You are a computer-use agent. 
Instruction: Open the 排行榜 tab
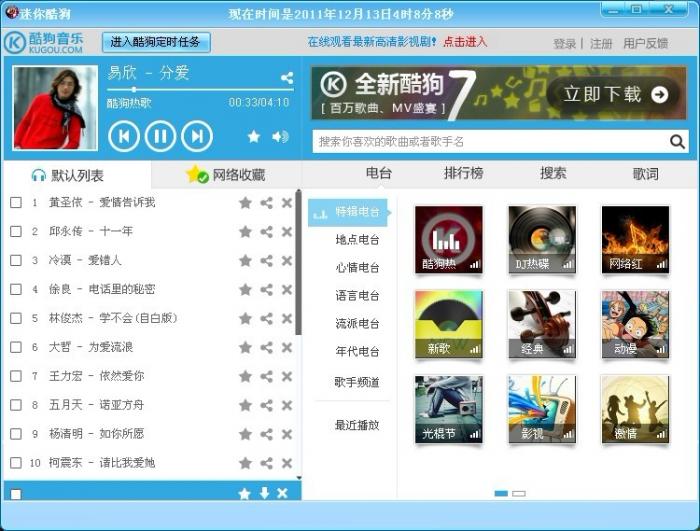[x=463, y=173]
